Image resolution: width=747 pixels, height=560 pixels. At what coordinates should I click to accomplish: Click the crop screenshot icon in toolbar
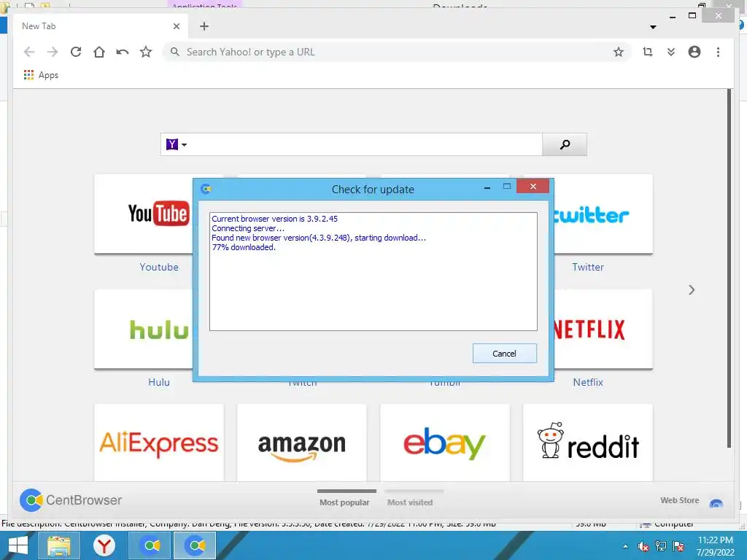(648, 52)
